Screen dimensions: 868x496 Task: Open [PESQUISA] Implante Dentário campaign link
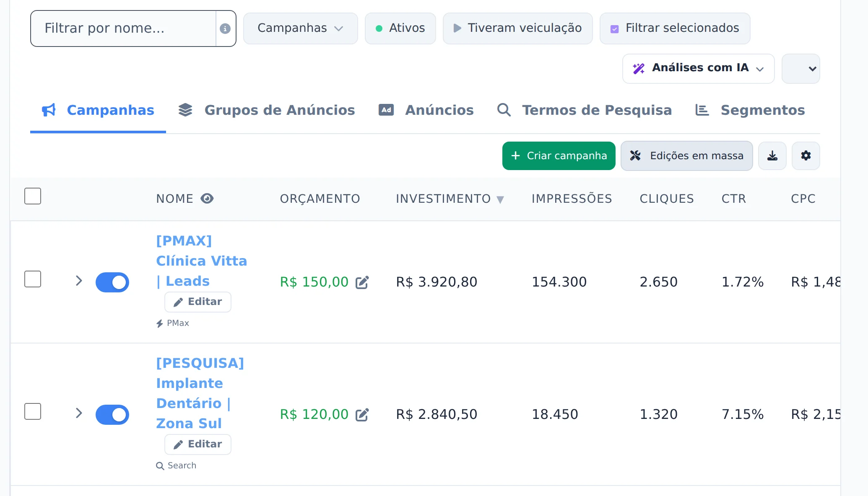[x=200, y=393]
